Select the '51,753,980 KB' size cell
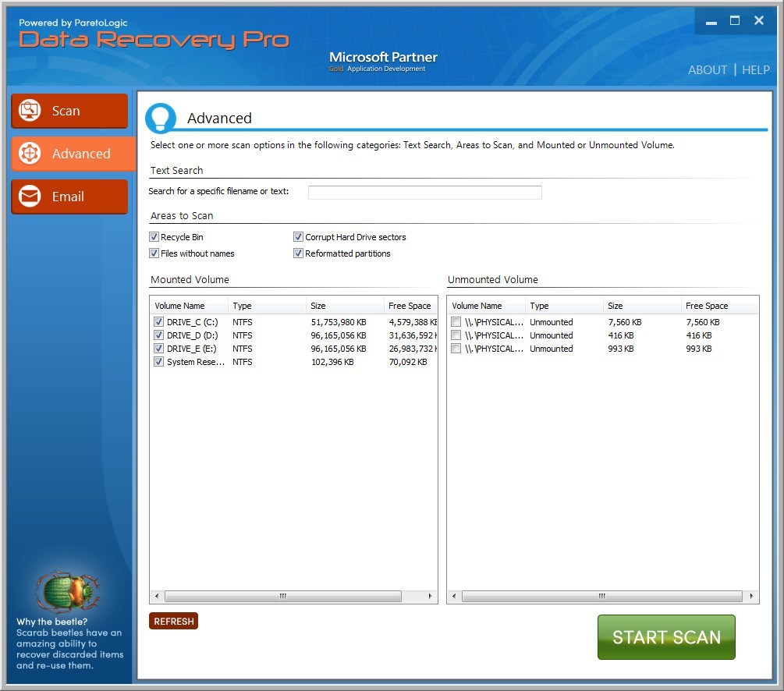784x691 pixels. pyautogui.click(x=339, y=322)
